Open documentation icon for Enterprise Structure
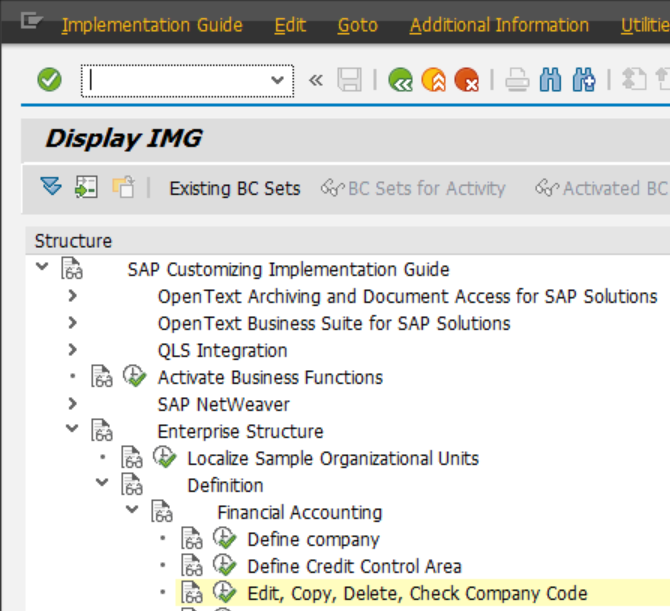The width and height of the screenshot is (670, 611). pos(102,430)
